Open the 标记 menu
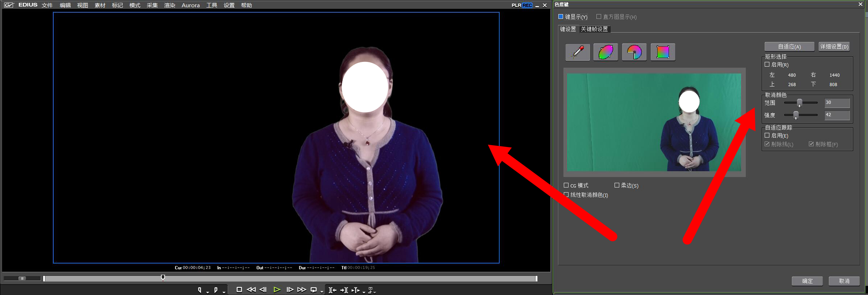 (x=117, y=5)
